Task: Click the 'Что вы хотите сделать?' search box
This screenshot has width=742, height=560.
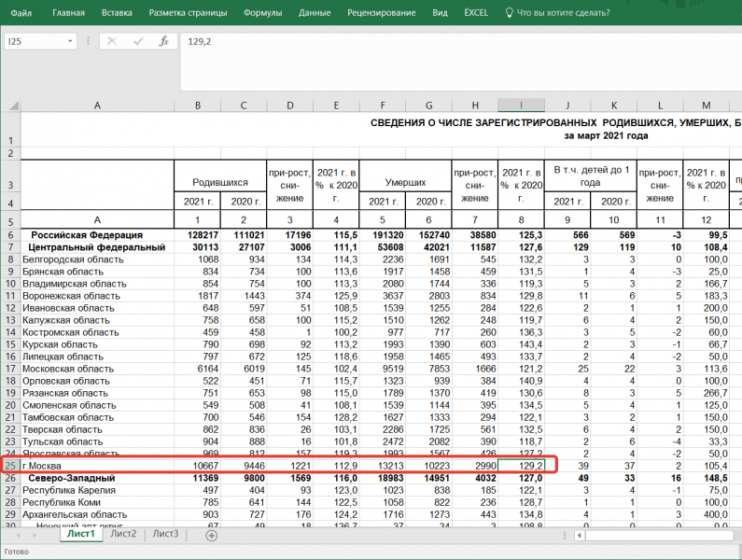Action: (563, 13)
